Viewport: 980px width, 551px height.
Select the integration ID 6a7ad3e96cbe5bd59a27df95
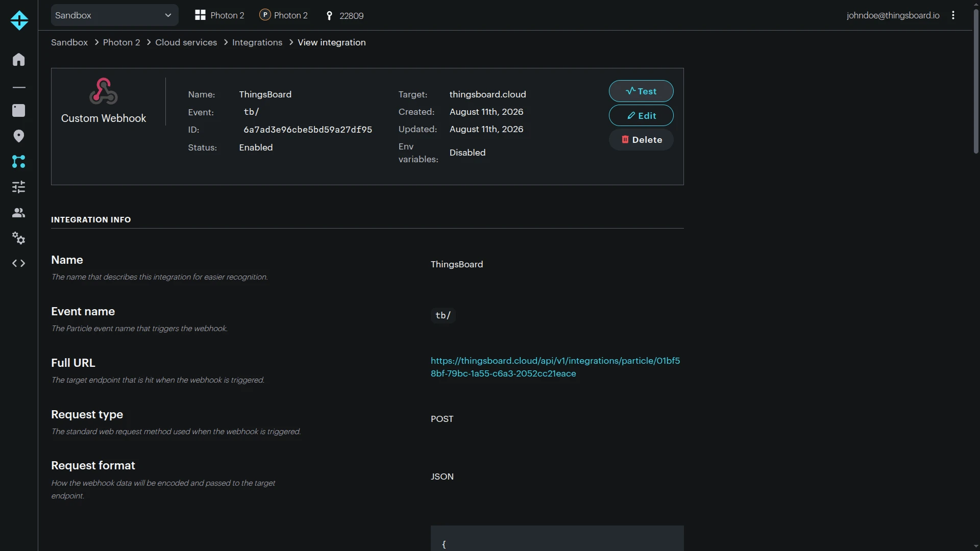click(x=308, y=130)
